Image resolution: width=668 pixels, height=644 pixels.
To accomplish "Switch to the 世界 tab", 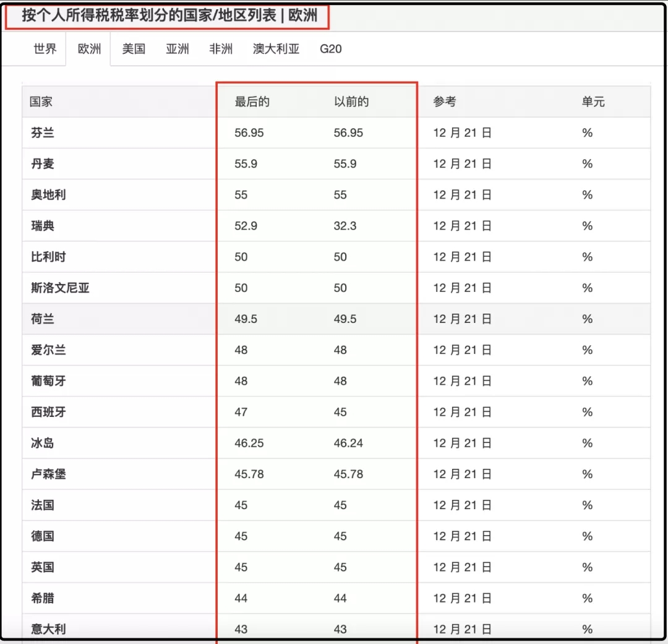I will [45, 49].
